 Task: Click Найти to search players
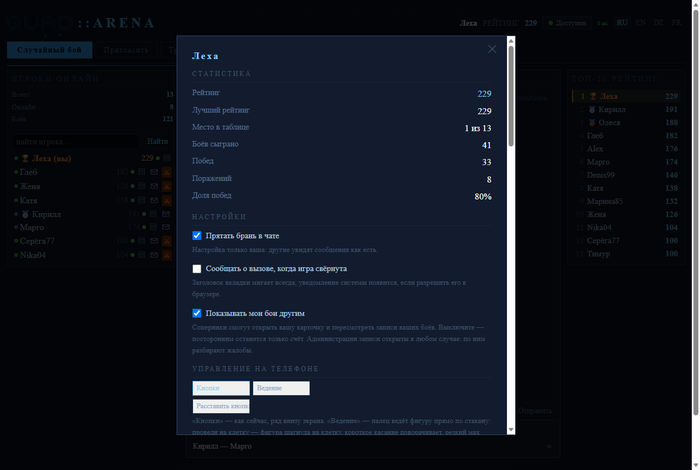(158, 141)
